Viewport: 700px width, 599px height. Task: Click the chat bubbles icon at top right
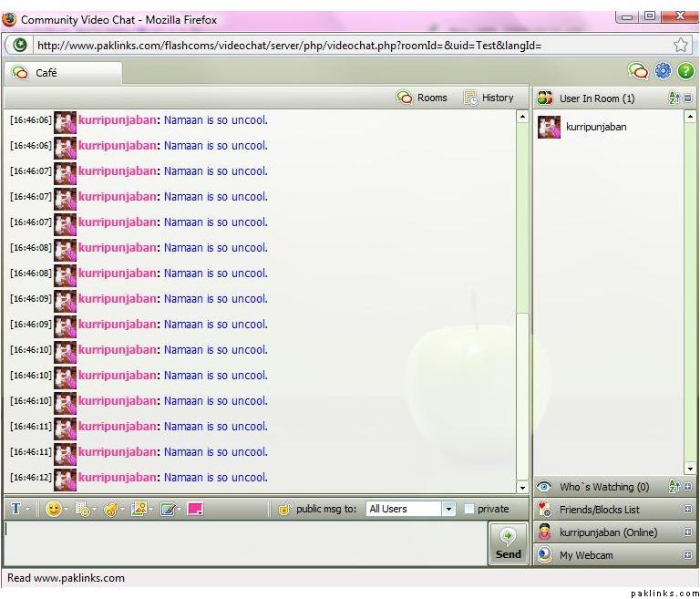[x=638, y=71]
